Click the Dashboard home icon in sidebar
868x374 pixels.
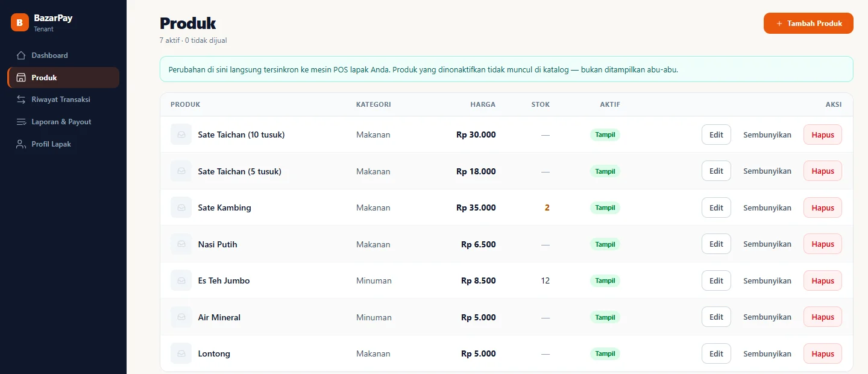pyautogui.click(x=21, y=55)
